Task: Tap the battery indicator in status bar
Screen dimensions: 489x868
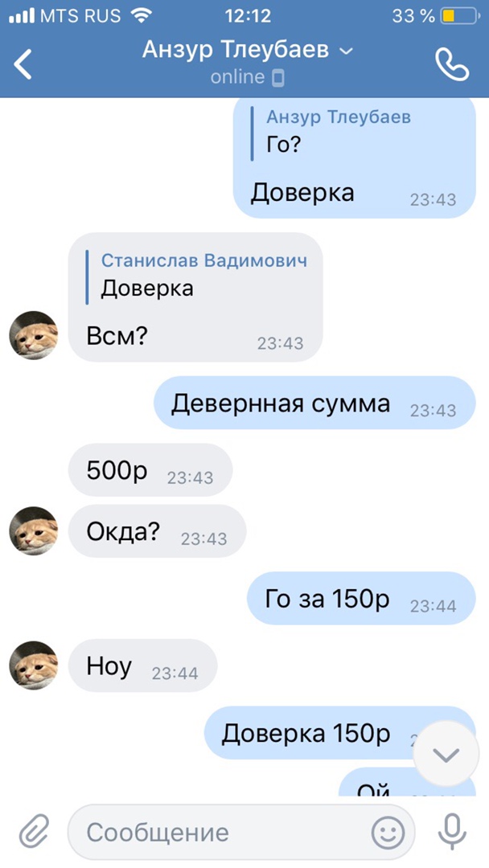Action: pos(459,16)
